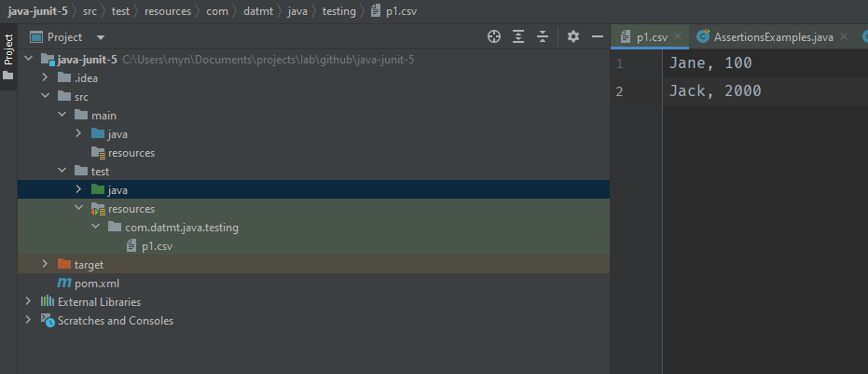Viewport: 868px width, 374px height.
Task: Select the src folder row
Action: point(313,96)
